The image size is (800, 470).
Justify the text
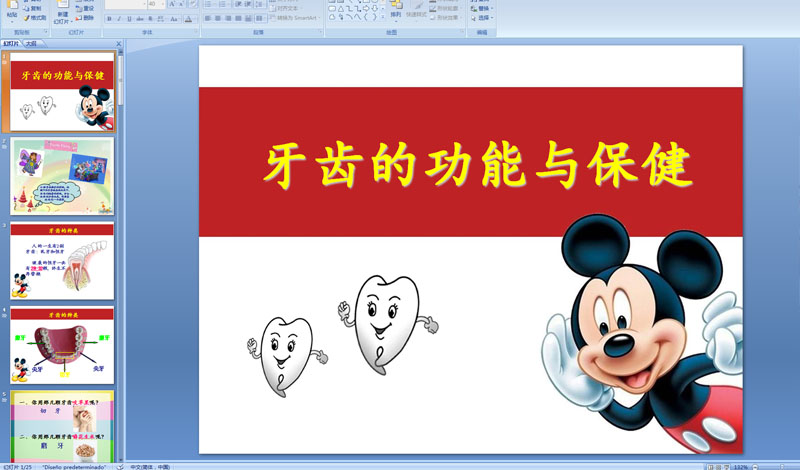point(238,18)
